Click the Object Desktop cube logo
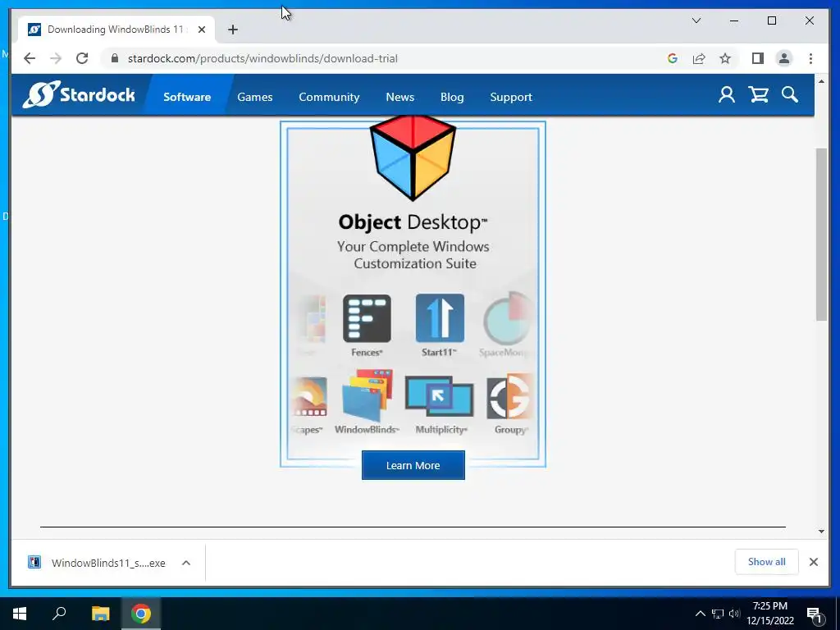The height and width of the screenshot is (630, 840). 413,157
